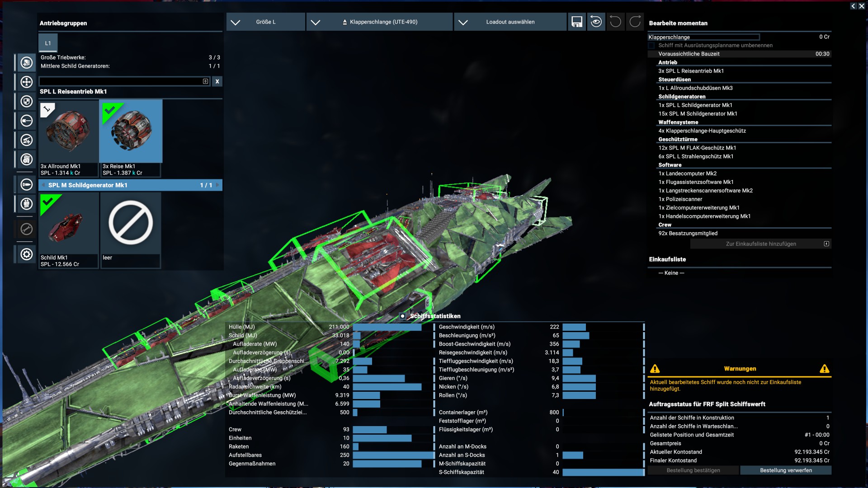Select the thrusters category icon
This screenshot has width=868, height=488.
tap(27, 82)
